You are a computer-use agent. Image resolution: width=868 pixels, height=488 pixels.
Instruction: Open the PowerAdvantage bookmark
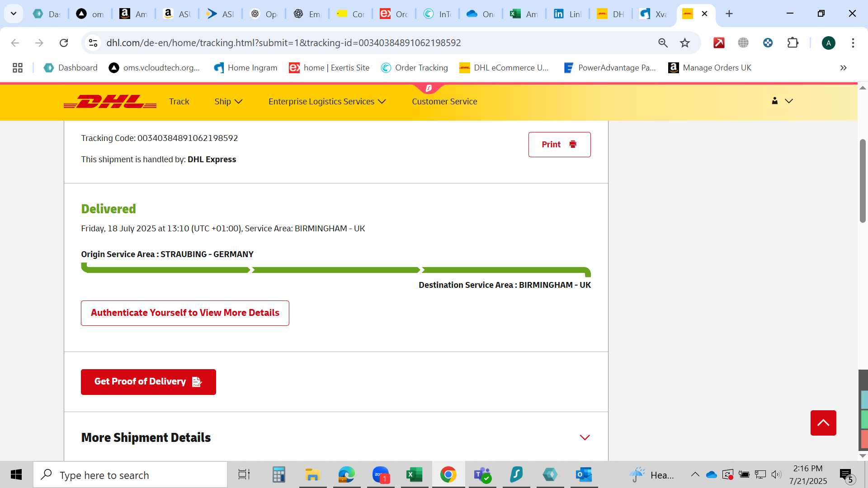click(610, 68)
